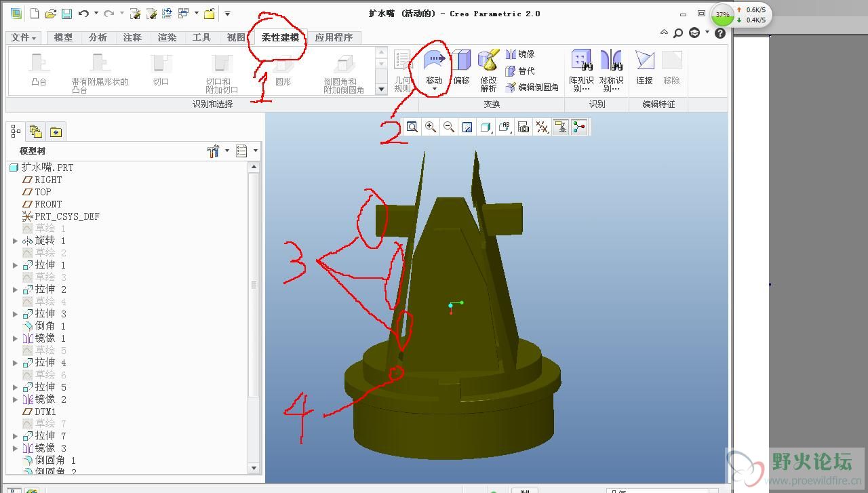
Task: Select the 移动 (Move) tool icon
Action: (434, 61)
